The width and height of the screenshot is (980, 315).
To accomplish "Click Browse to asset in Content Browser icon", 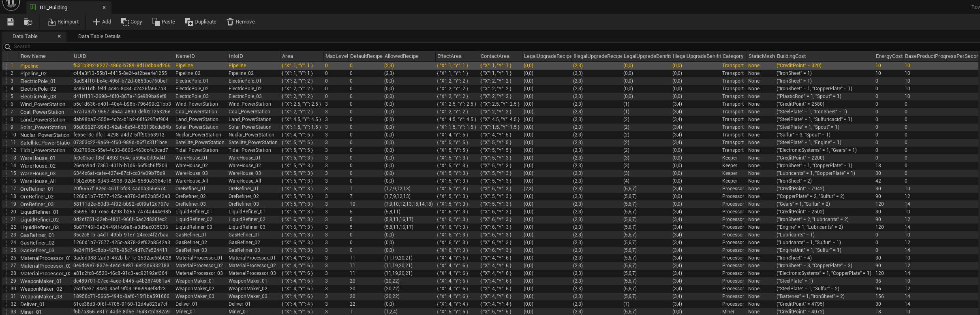I will 28,22.
